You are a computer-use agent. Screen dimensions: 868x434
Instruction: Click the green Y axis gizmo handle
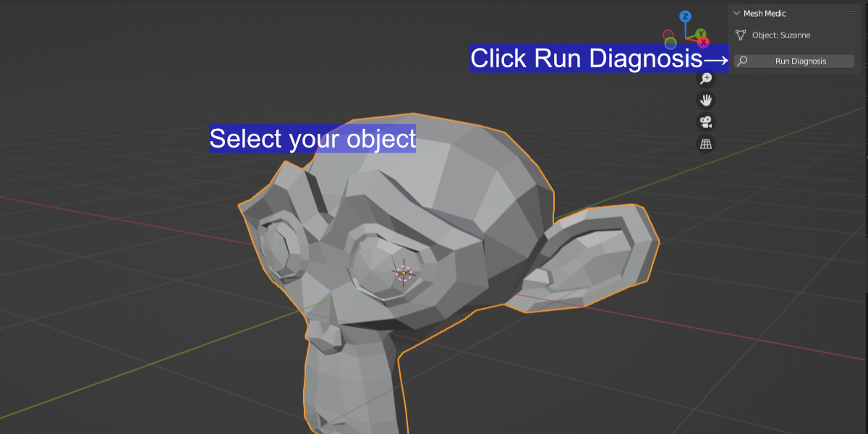pos(701,34)
